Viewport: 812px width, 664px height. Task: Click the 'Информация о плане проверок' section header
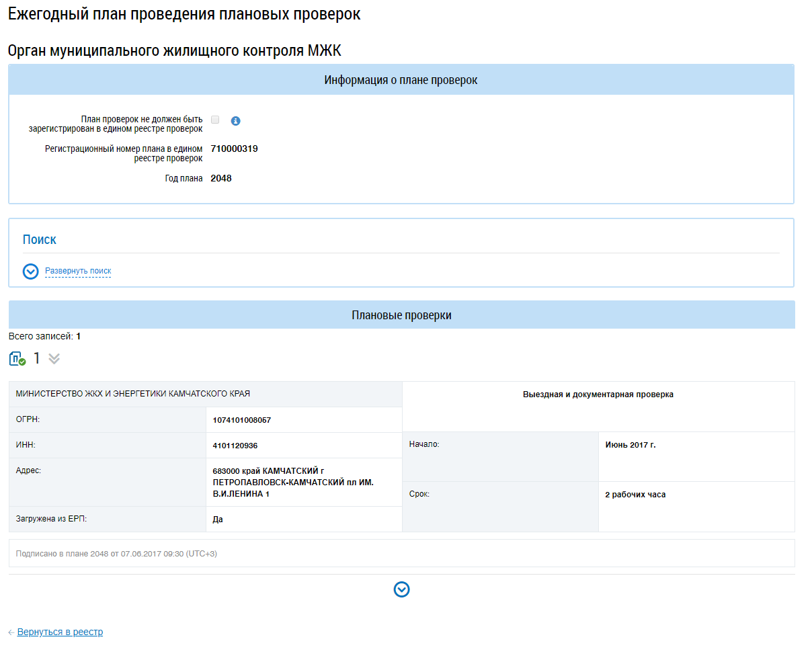point(401,80)
